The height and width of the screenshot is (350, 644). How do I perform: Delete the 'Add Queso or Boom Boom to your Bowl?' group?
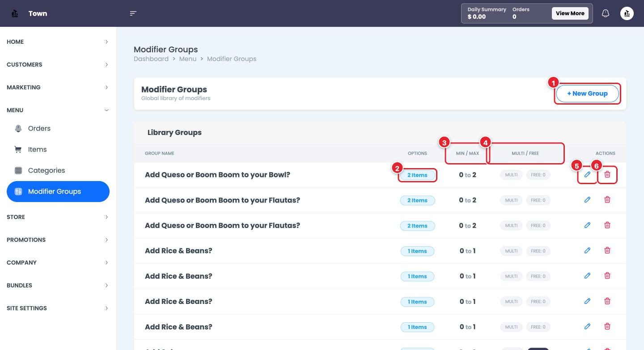pos(607,175)
